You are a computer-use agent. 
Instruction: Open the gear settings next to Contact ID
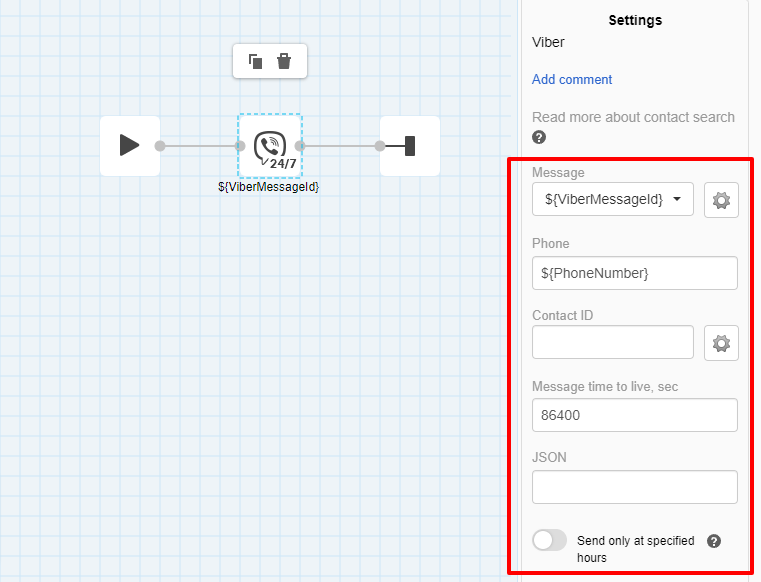point(721,343)
